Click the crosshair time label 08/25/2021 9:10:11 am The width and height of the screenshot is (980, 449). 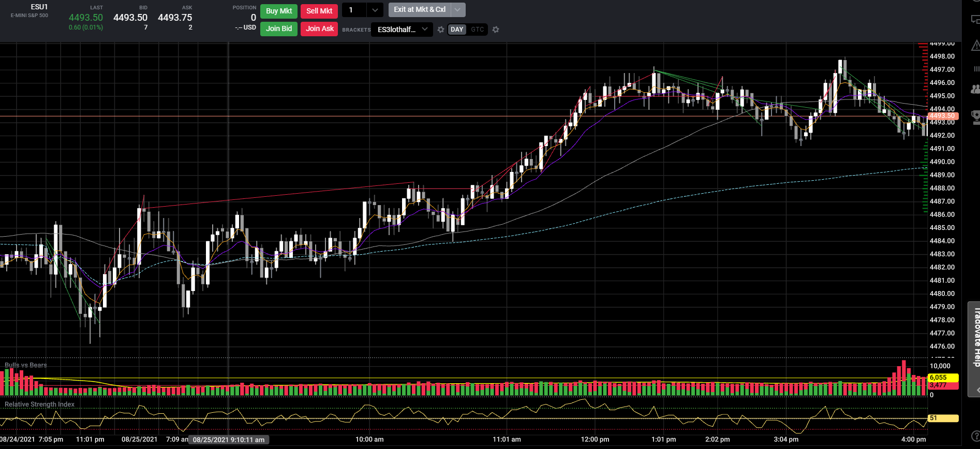coord(228,440)
